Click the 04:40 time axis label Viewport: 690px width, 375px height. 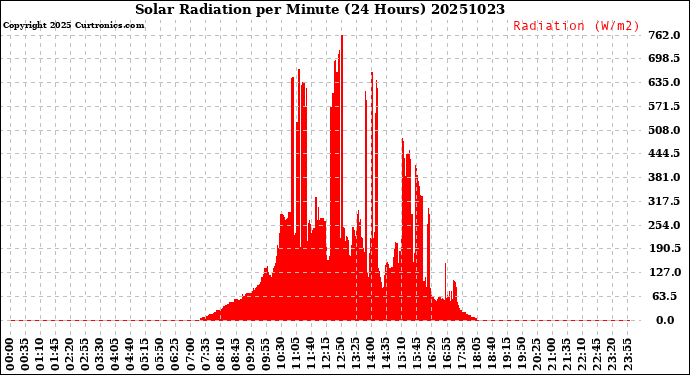[130, 355]
